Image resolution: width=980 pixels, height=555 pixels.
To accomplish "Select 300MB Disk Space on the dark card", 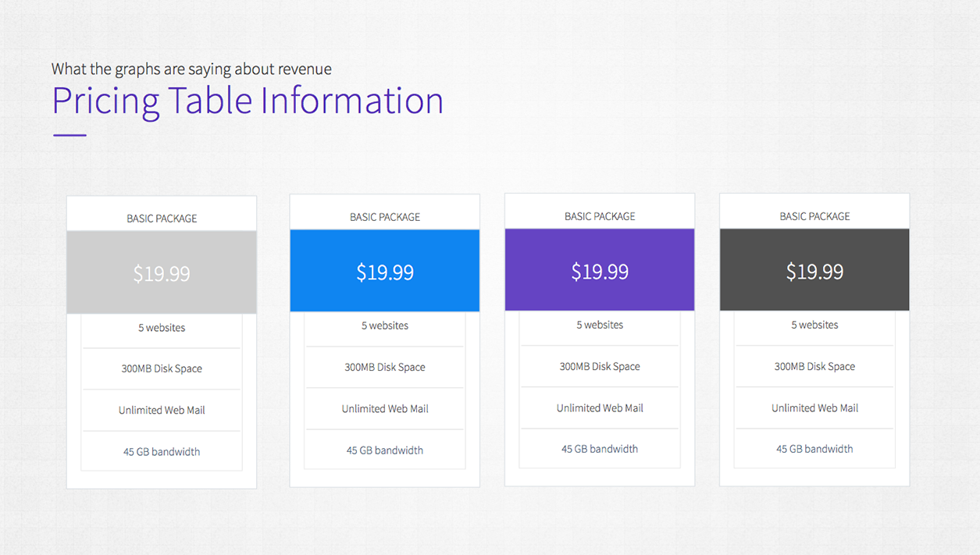I will (x=814, y=366).
